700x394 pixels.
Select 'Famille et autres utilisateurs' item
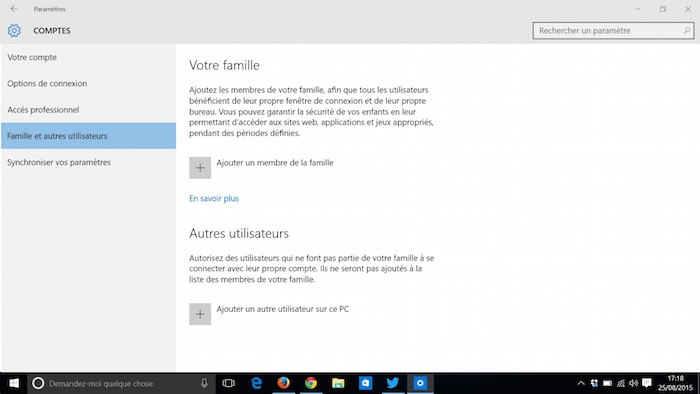88,136
